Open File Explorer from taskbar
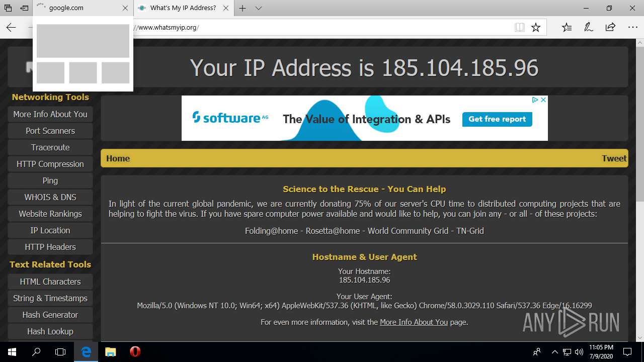Viewport: 644px width, 362px height. click(111, 352)
